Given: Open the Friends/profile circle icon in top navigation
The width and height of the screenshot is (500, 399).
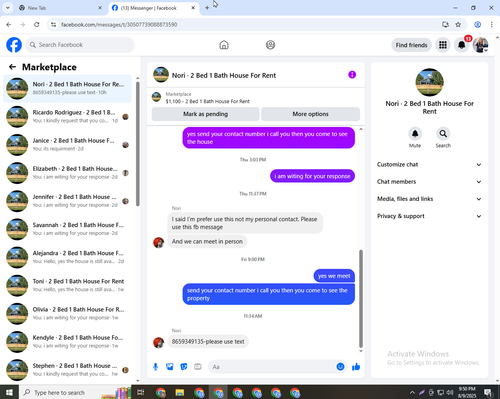Looking at the screenshot, I should pos(270,45).
